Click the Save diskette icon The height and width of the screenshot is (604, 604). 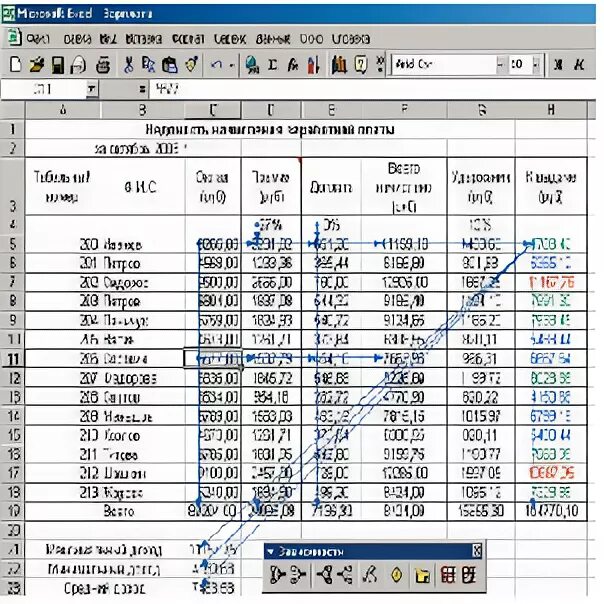[58, 65]
